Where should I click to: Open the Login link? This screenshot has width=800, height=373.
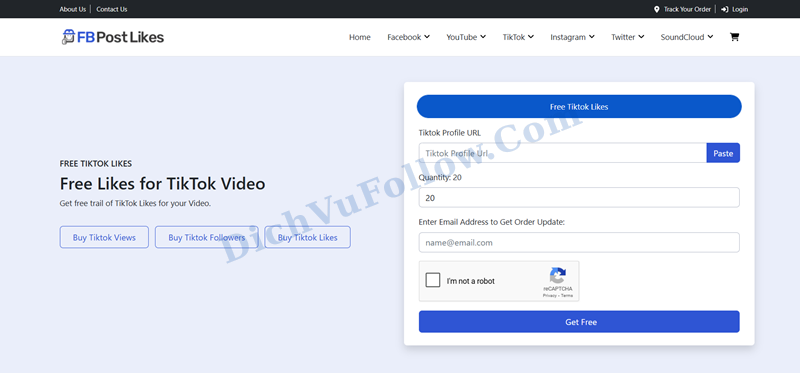pyautogui.click(x=740, y=9)
